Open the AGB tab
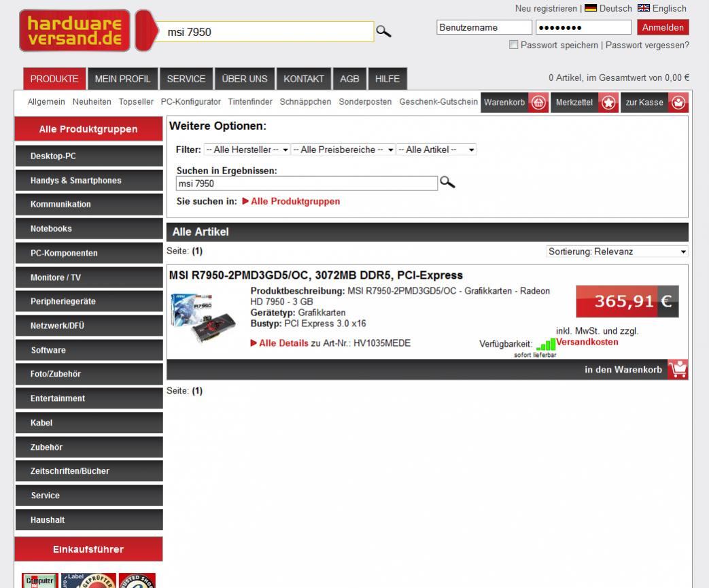 coord(349,79)
